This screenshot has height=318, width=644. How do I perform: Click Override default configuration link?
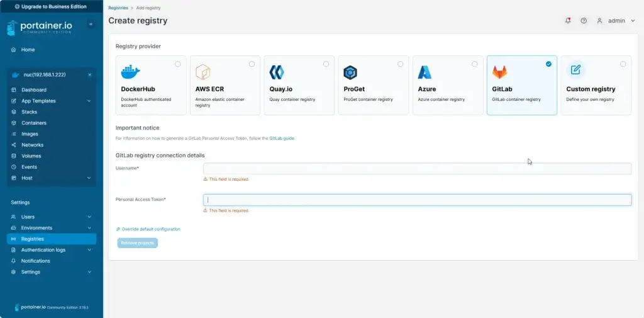pos(148,229)
